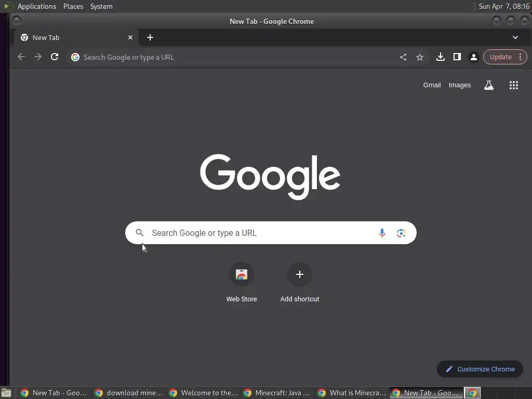Open the Applications menu
532x399 pixels.
37,6
